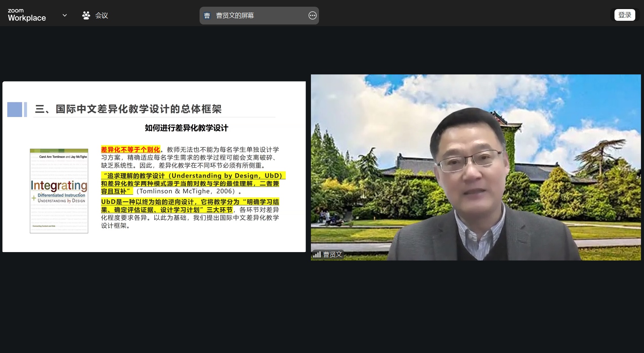Expand the chevron beside Zoom Workplace
Screen dimensions: 644x353
[65, 15]
